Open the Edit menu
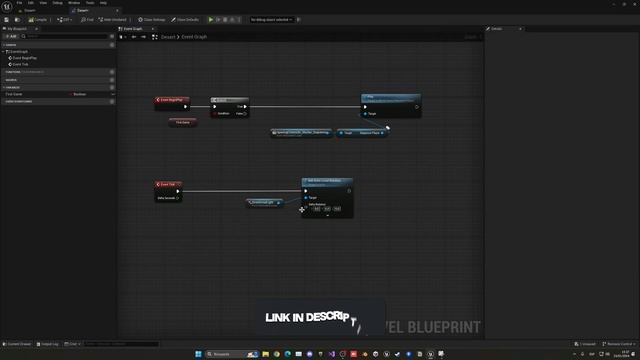 [x=31, y=3]
